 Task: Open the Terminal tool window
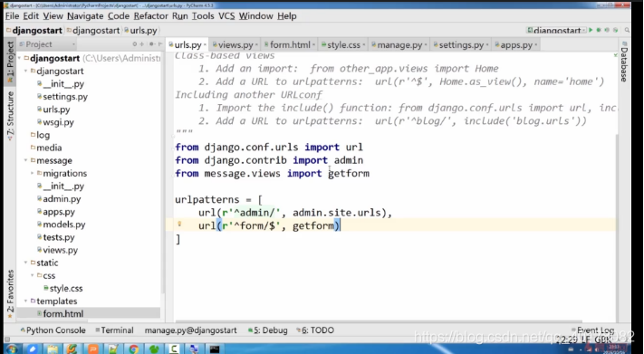114,330
